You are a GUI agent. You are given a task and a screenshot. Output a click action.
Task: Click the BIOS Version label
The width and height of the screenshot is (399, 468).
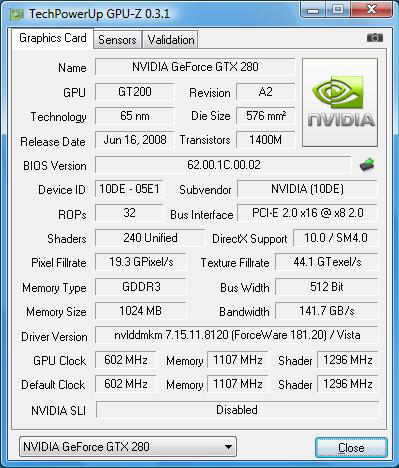(x=55, y=166)
